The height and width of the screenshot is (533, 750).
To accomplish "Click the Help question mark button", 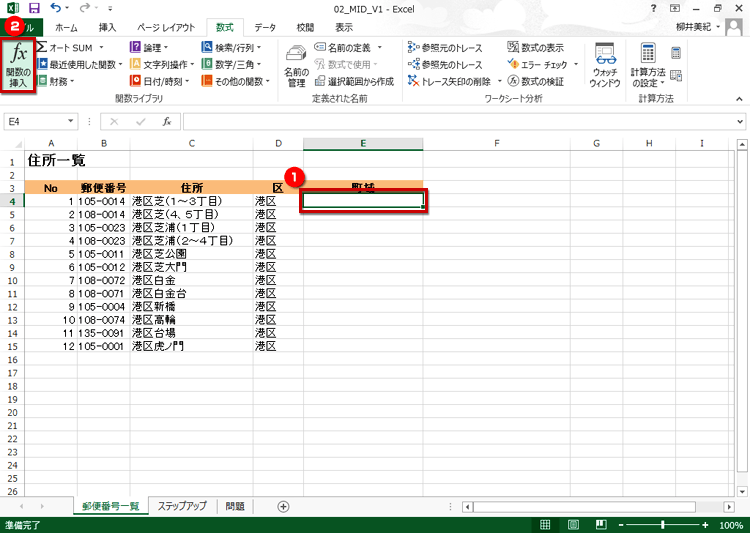I will tap(653, 8).
